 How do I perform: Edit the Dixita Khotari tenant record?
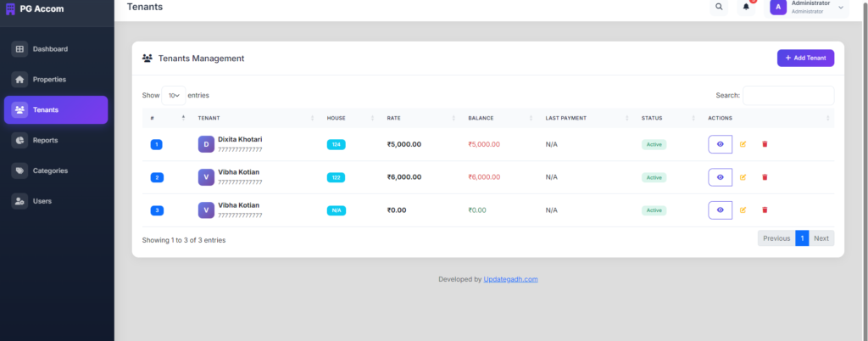[743, 144]
